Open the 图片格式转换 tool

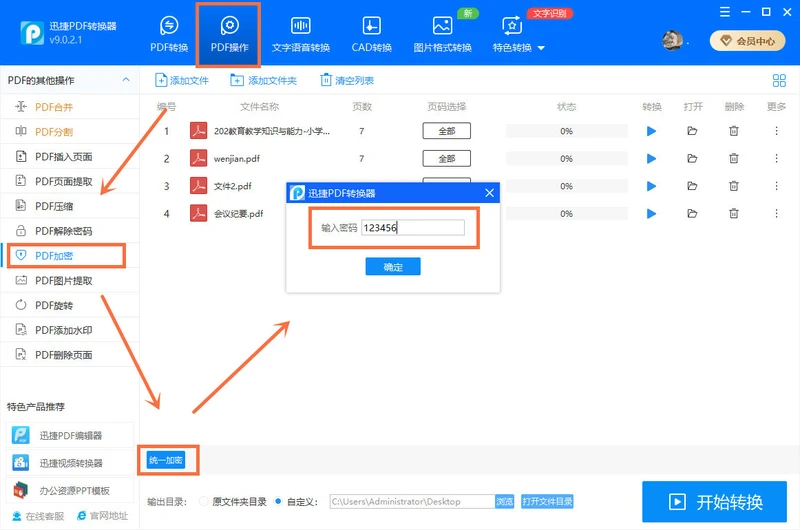coord(442,34)
